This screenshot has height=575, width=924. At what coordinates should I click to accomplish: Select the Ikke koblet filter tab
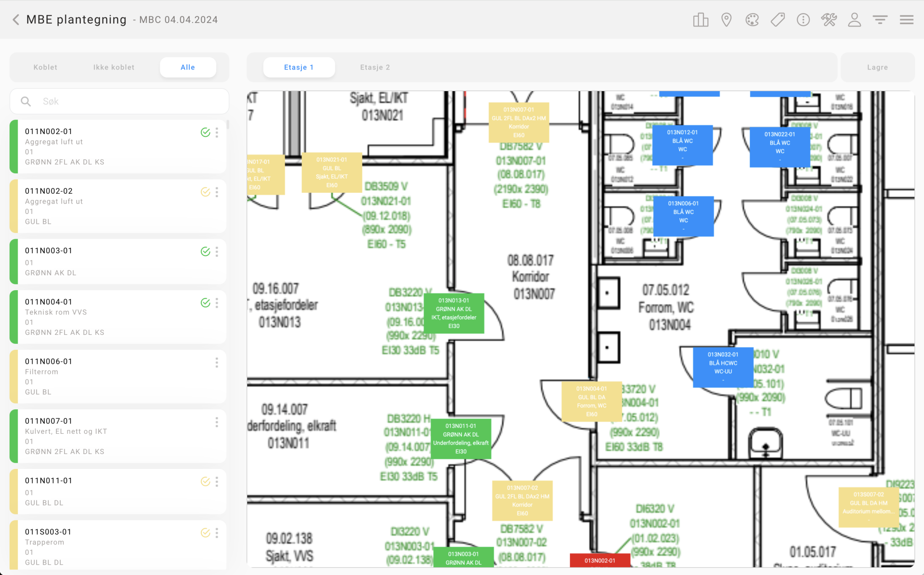[114, 67]
